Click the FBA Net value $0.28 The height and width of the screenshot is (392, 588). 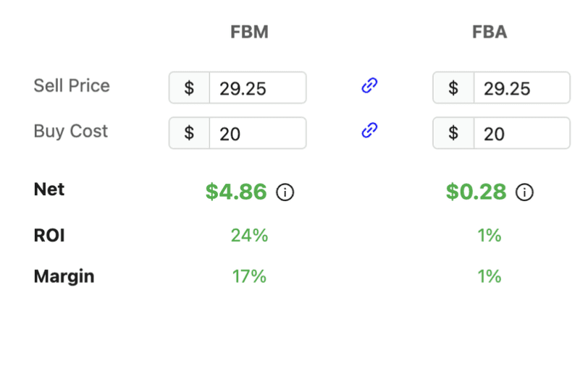(x=476, y=192)
